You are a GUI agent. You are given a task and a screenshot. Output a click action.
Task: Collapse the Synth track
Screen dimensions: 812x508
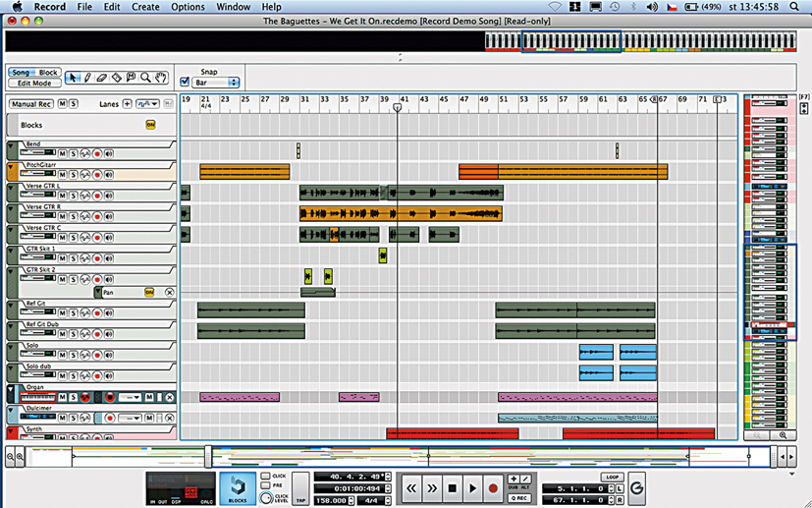(11, 431)
